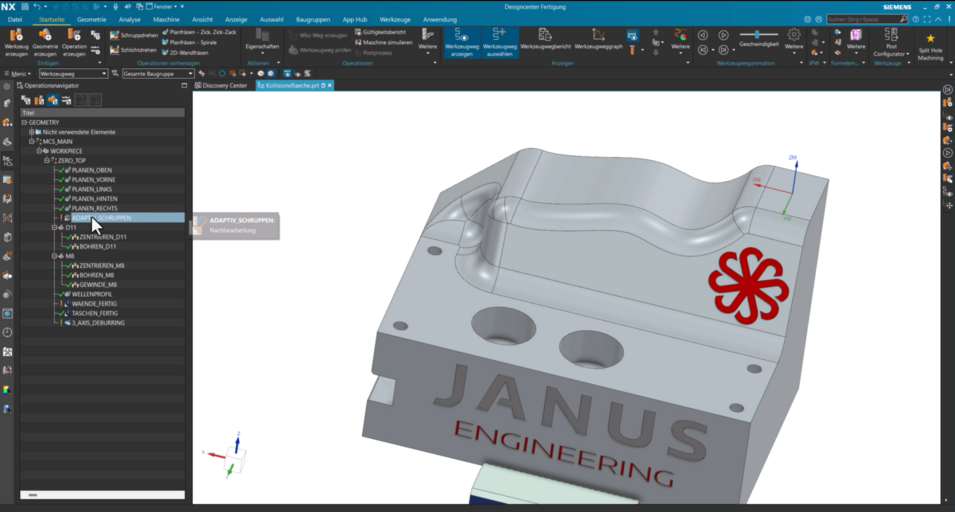
Task: Open Post Configurator
Action: pyautogui.click(x=891, y=43)
